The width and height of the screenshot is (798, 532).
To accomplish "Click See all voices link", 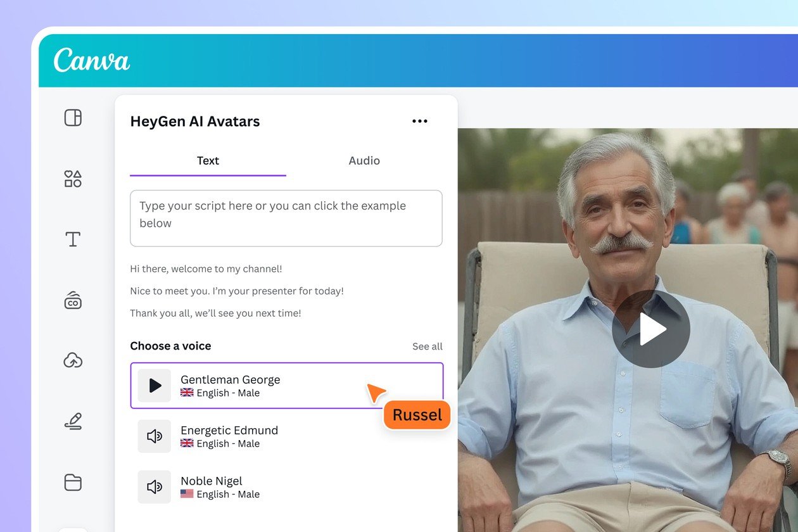I will 427,346.
